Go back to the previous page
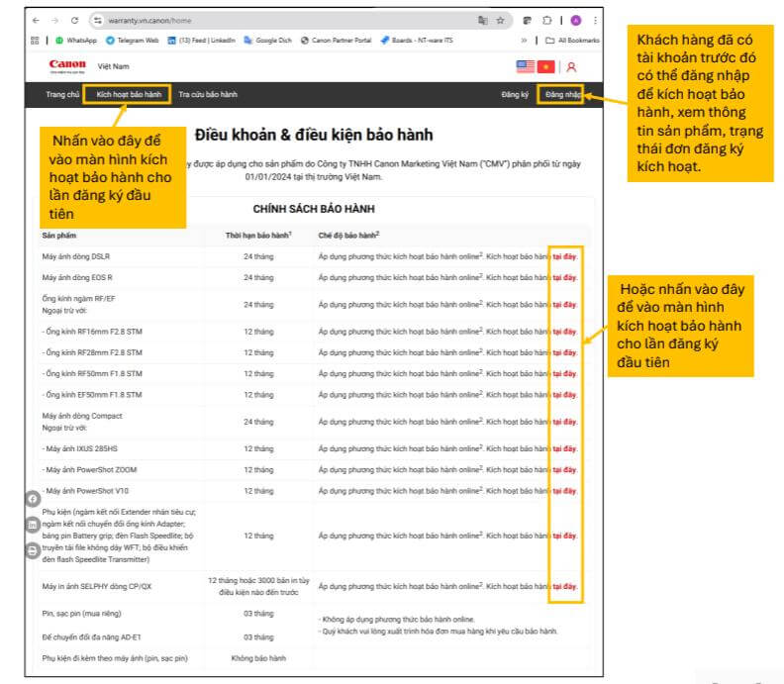 pos(36,21)
